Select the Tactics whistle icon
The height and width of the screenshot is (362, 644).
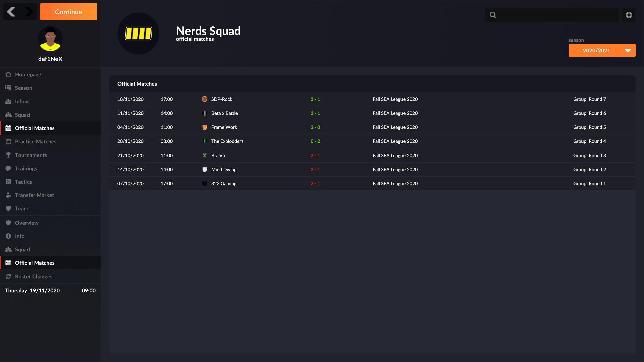click(8, 182)
